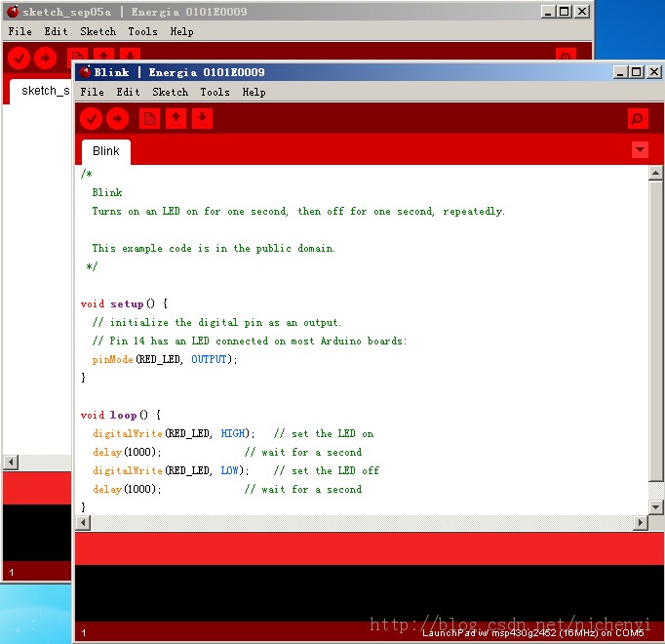Screen dimensions: 665x644
Task: Open Help menu in Blink window
Action: click(x=254, y=92)
